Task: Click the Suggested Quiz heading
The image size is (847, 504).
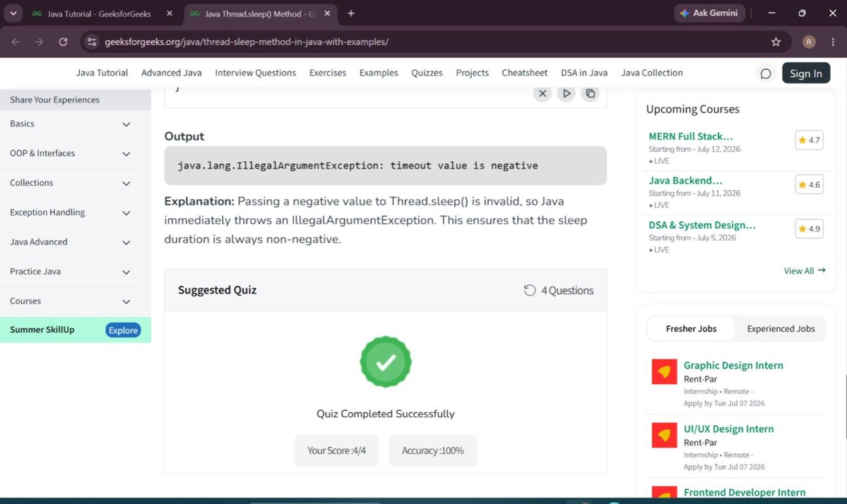Action: [217, 290]
